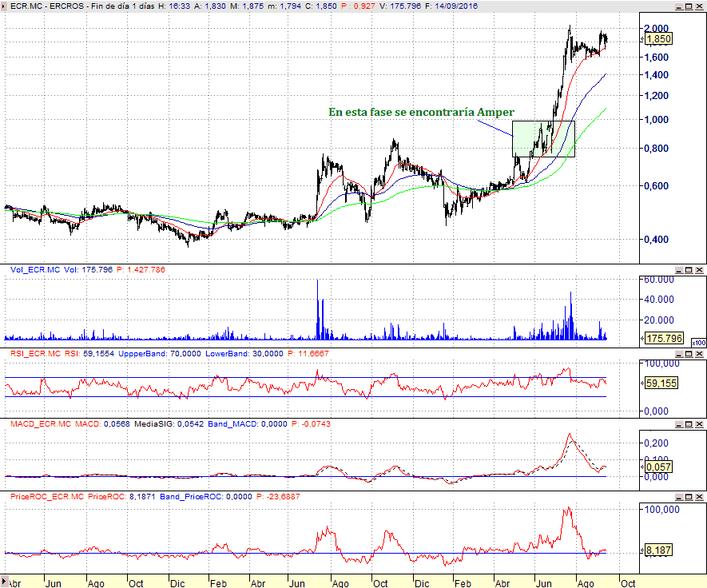Select the green 'En esta fase' annotation text
This screenshot has width=707, height=588.
click(x=421, y=112)
